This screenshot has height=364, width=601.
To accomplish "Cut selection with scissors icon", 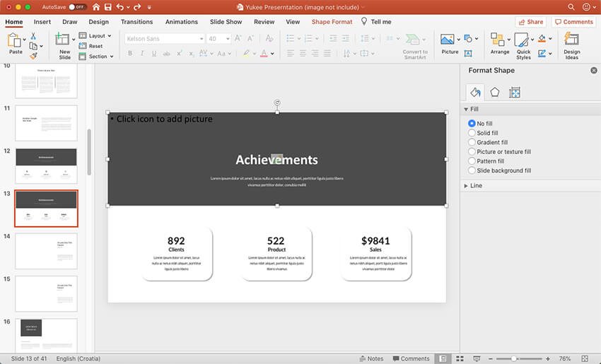I will [x=33, y=37].
